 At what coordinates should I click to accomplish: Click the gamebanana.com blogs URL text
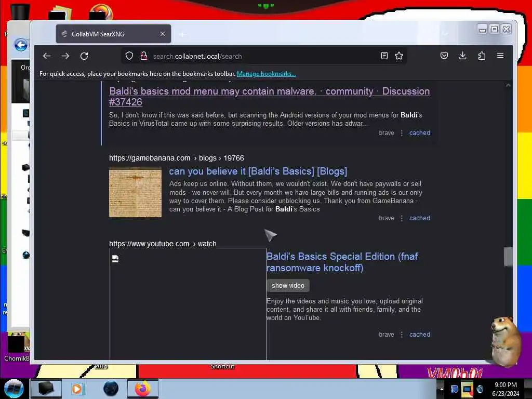click(177, 158)
